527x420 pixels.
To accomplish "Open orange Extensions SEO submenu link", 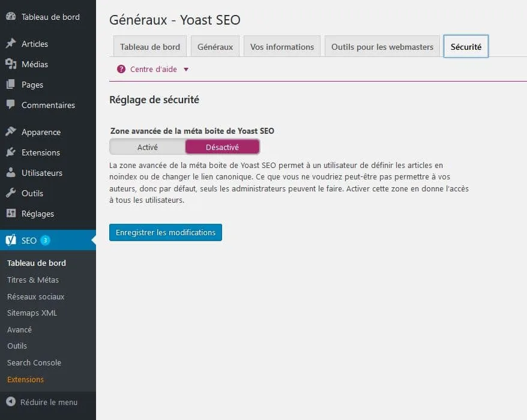I will click(x=25, y=379).
